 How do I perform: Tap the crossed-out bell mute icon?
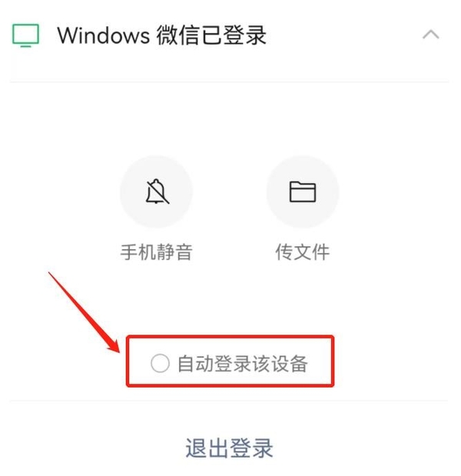(157, 191)
